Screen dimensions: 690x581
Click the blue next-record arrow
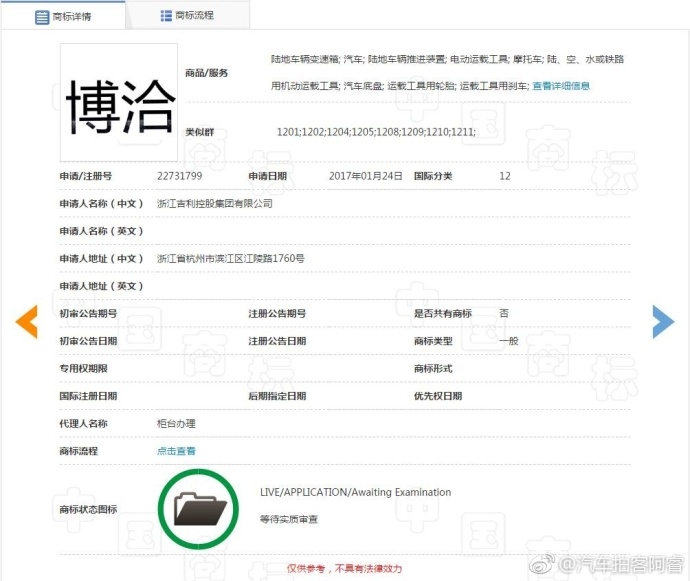[x=663, y=321]
